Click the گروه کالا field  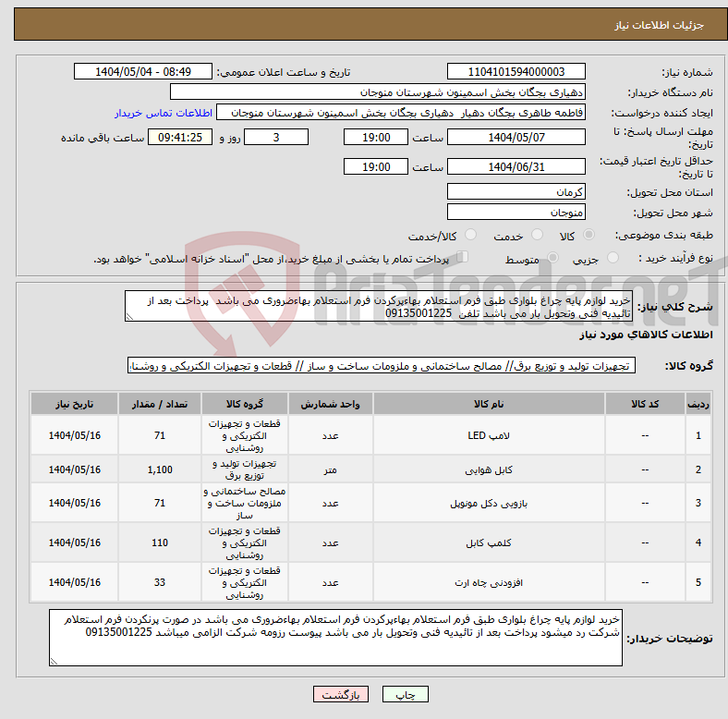tap(382, 366)
